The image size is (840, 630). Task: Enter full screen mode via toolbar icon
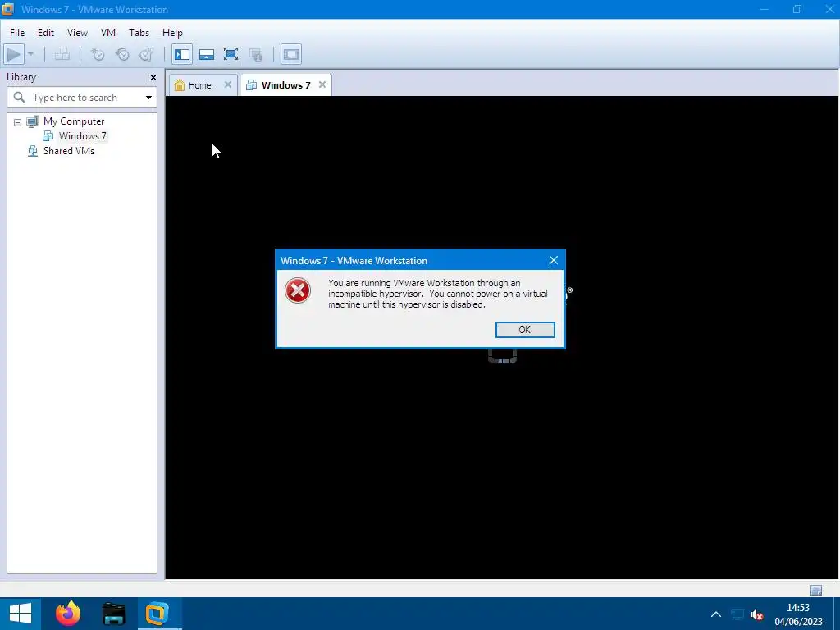(x=231, y=54)
